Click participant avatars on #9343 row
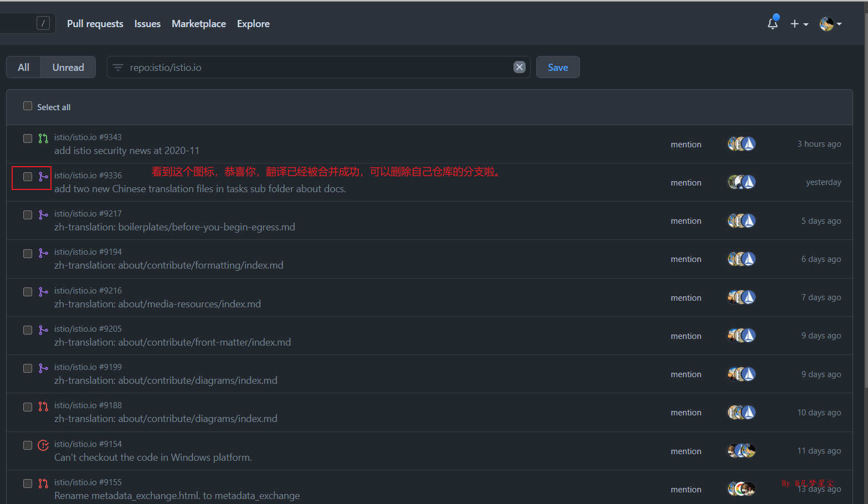This screenshot has width=868, height=504. pyautogui.click(x=742, y=144)
